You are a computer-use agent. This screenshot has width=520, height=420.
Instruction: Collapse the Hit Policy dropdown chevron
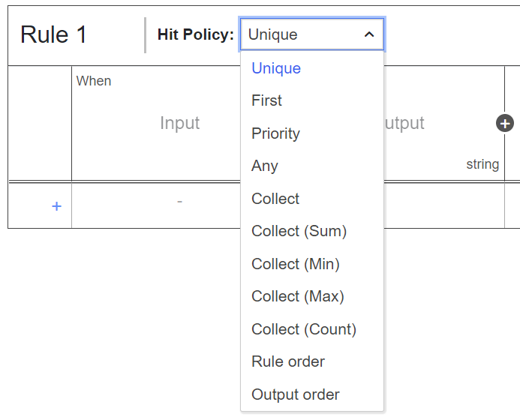(x=368, y=34)
